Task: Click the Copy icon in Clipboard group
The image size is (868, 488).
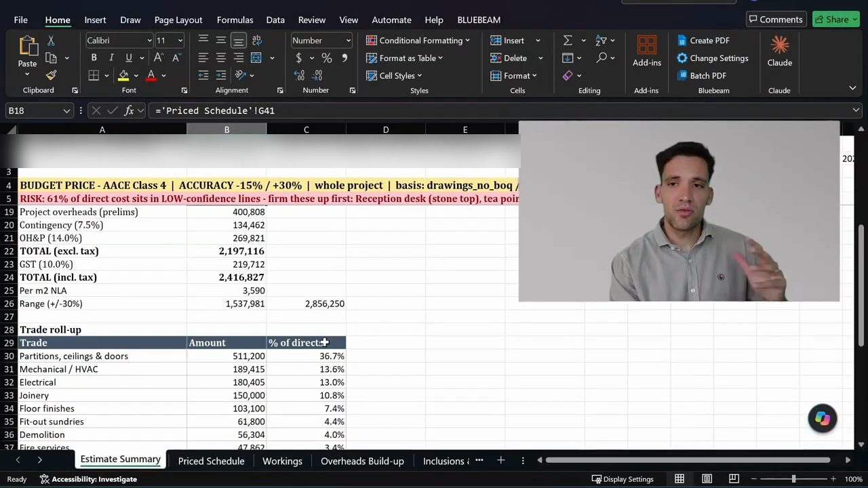Action: [x=51, y=58]
